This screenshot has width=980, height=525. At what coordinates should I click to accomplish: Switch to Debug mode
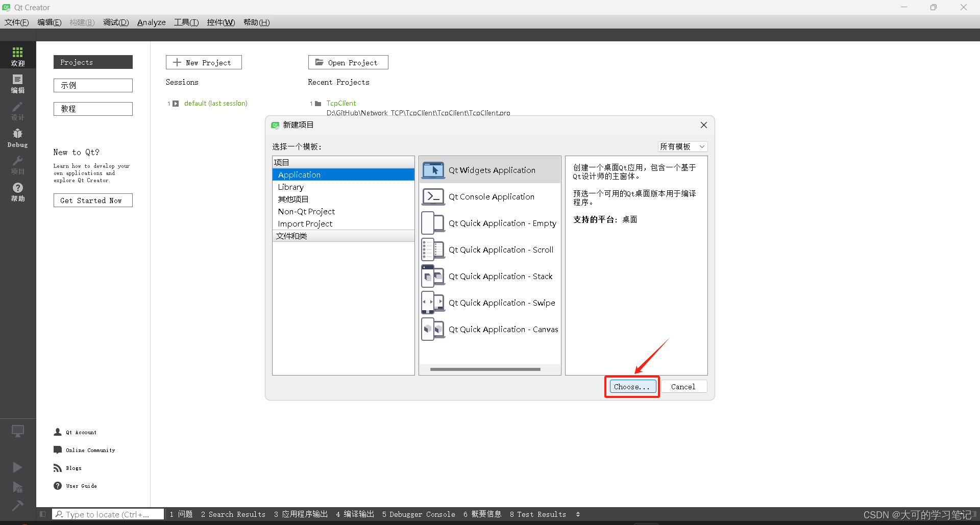[18, 137]
